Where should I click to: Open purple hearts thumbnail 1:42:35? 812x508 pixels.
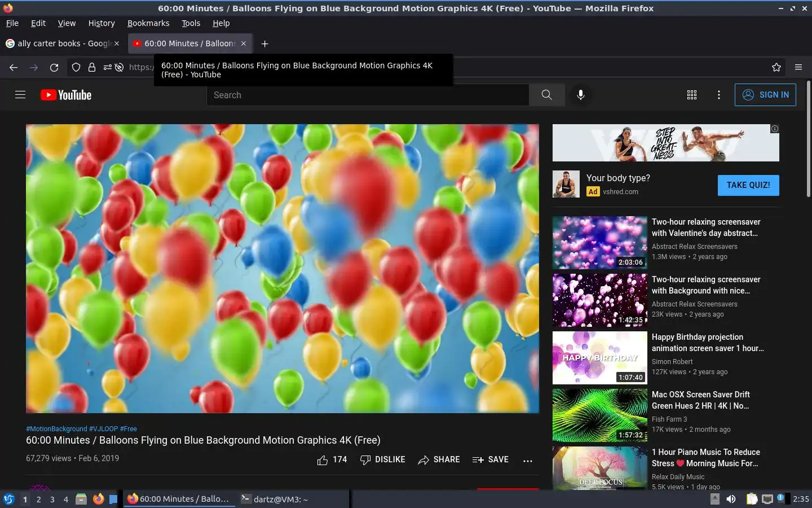(x=600, y=300)
